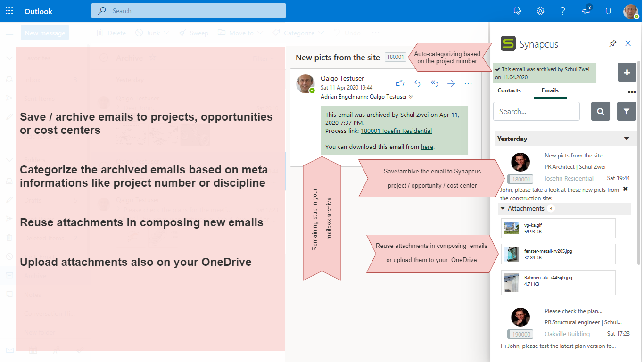
Task: Forward the message with arrow icon
Action: click(x=451, y=83)
